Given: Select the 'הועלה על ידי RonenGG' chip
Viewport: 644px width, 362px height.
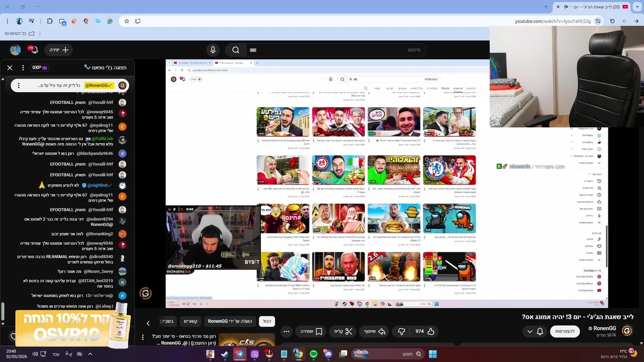Looking at the screenshot, I should 230,321.
